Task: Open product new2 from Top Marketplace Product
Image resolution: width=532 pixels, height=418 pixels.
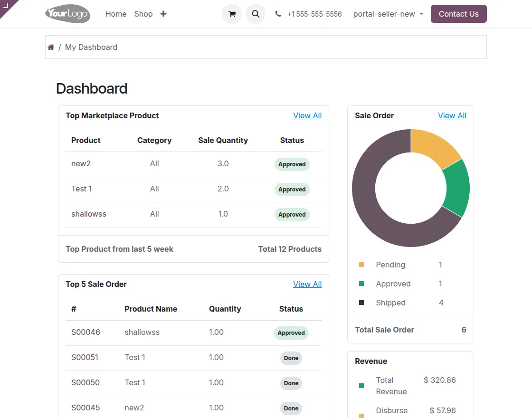Action: 81,163
